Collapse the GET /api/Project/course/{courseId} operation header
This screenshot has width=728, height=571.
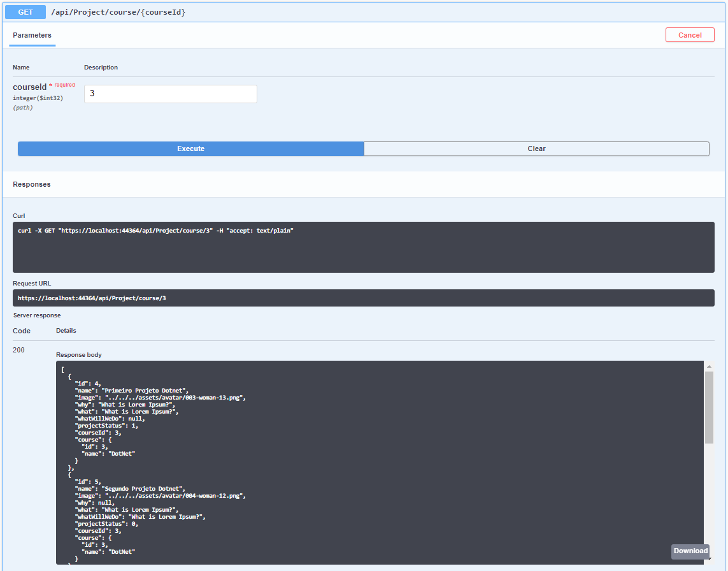click(x=364, y=12)
